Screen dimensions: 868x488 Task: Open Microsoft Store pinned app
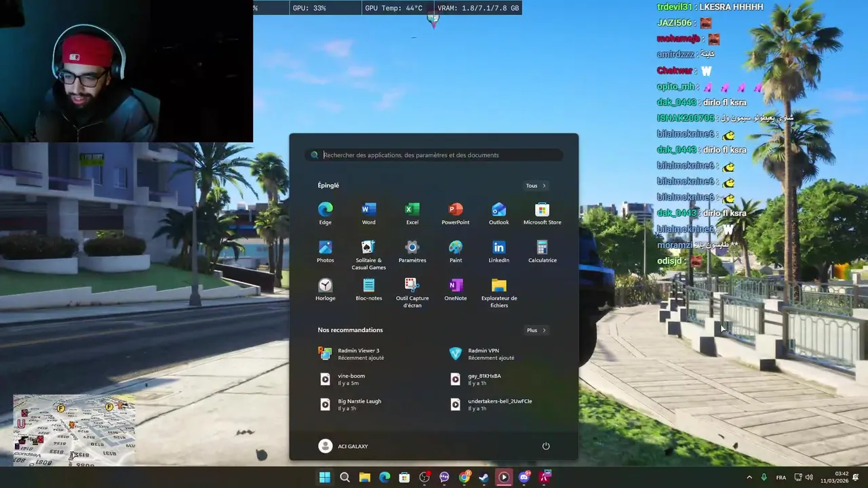coord(542,213)
